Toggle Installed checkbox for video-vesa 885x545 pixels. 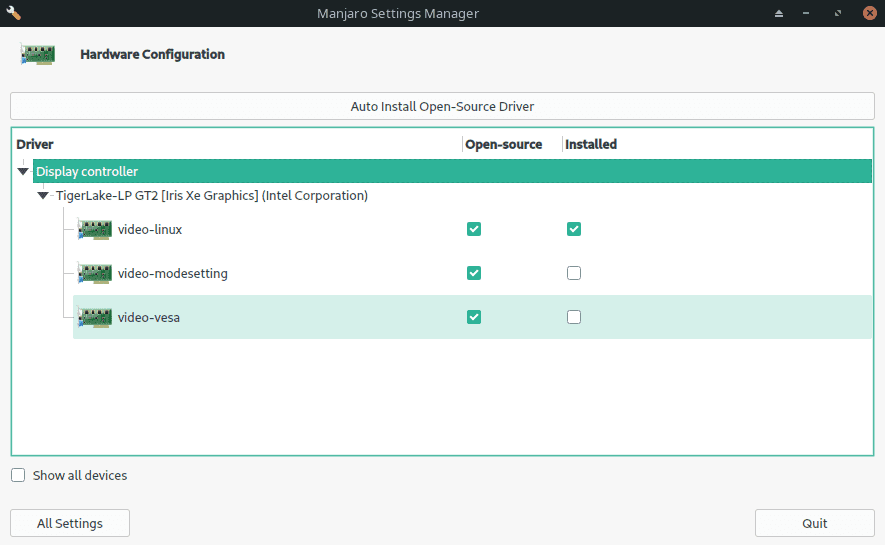point(574,317)
